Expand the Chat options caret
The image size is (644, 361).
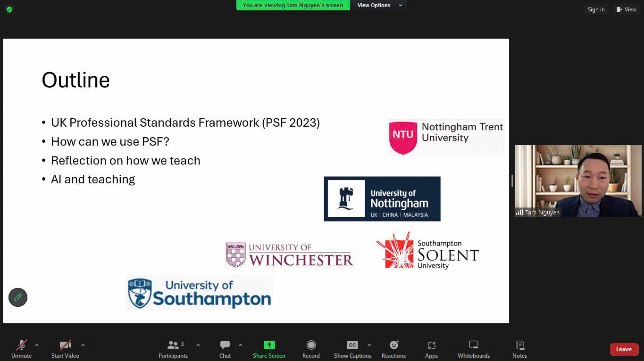241,345
